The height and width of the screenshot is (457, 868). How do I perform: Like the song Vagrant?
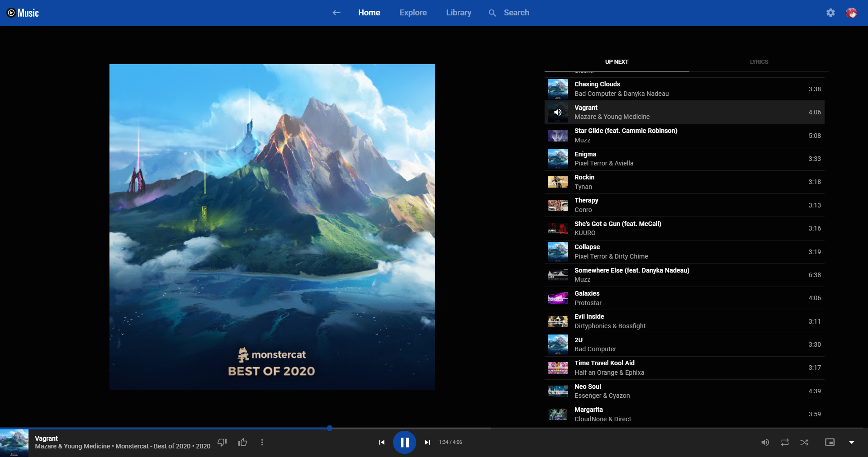coord(243,442)
